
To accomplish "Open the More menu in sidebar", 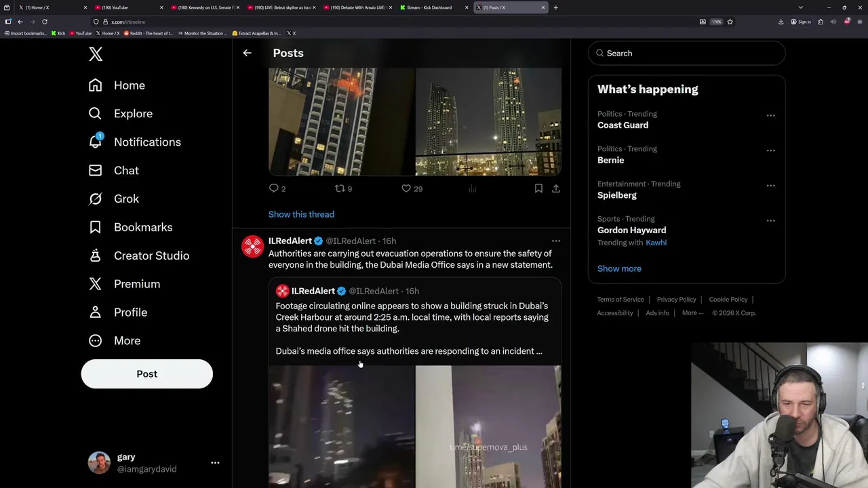I will (114, 341).
